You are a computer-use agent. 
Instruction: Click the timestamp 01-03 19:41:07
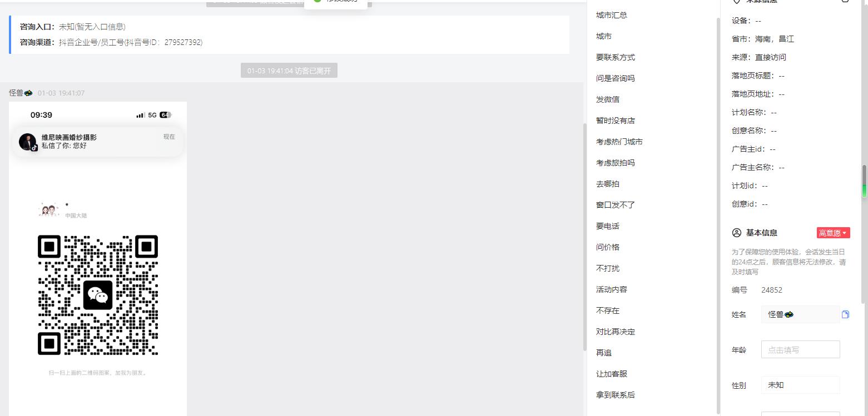(x=61, y=93)
